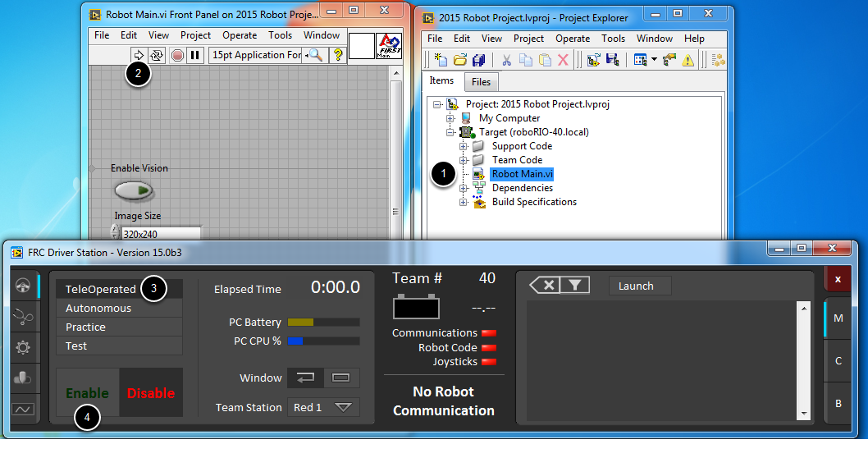Click Enable in Driver Station
The height and width of the screenshot is (467, 868).
[88, 393]
